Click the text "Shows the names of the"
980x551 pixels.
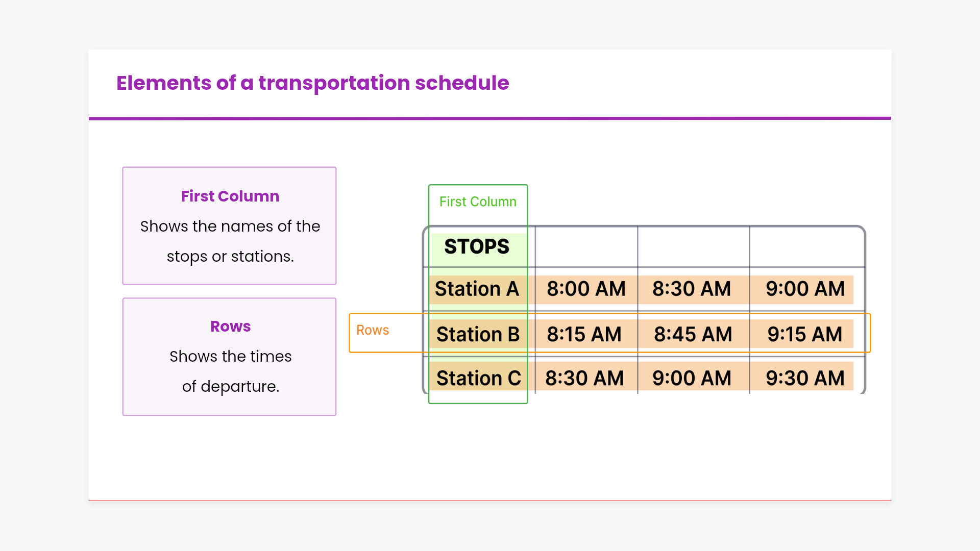[230, 226]
